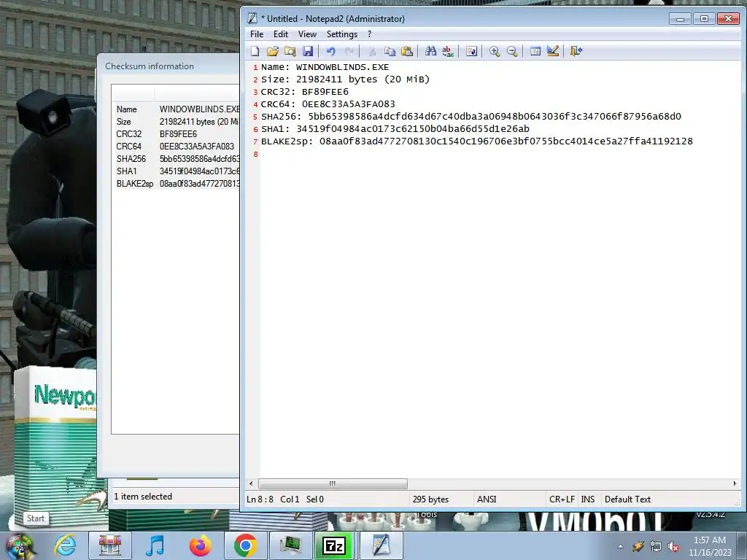Click the Default Text scheme status
747x560 pixels.
(627, 499)
